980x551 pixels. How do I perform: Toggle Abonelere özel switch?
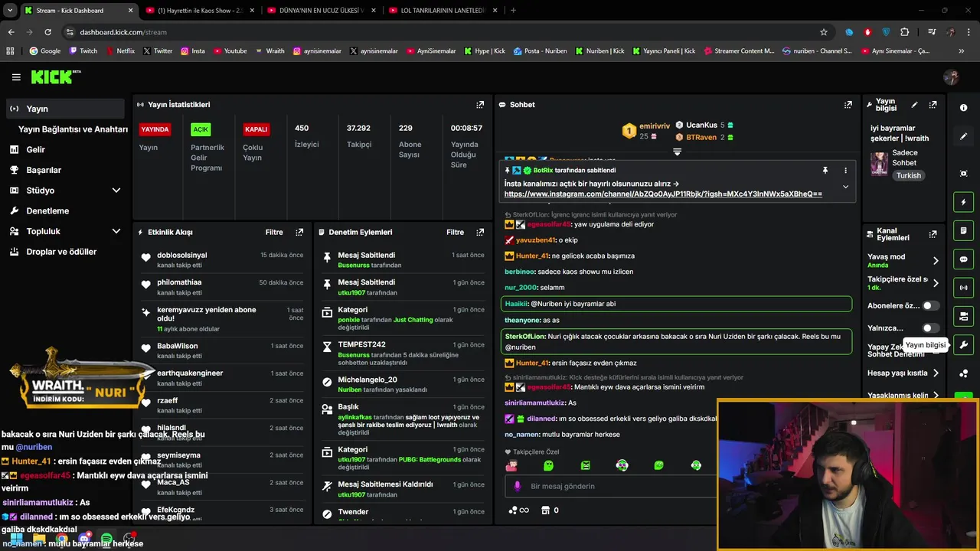pyautogui.click(x=930, y=305)
